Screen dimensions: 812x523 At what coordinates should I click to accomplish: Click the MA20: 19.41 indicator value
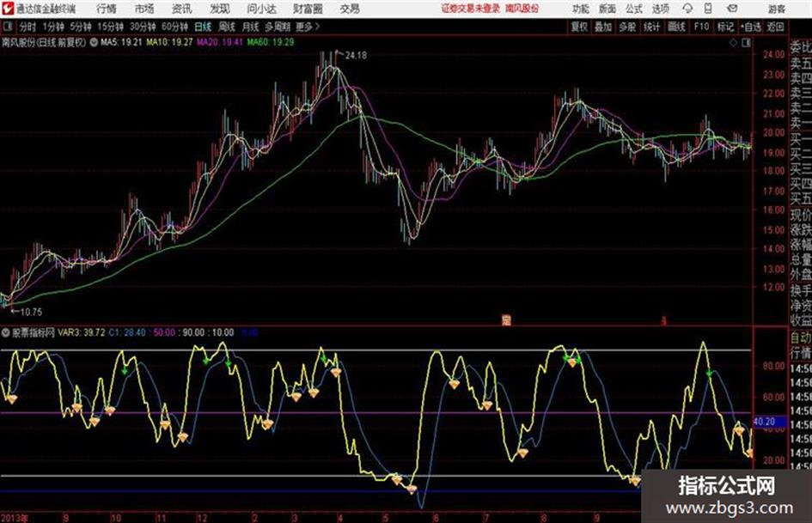(220, 42)
